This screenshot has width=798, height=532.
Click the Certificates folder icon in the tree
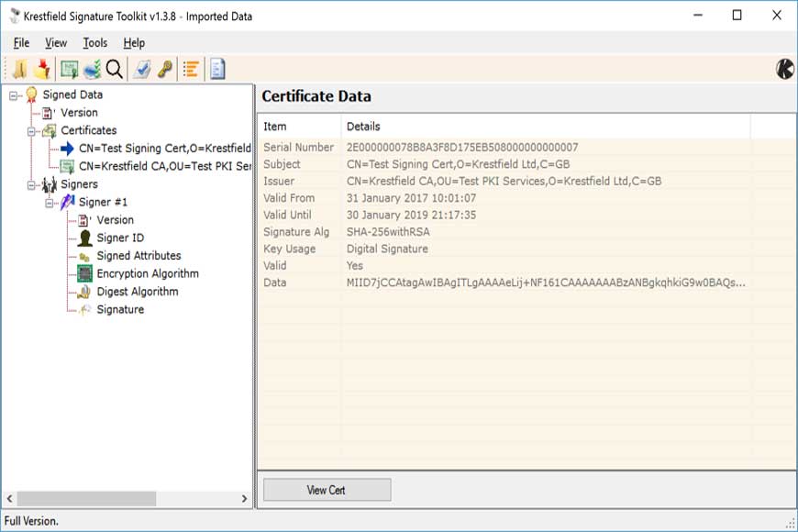50,131
